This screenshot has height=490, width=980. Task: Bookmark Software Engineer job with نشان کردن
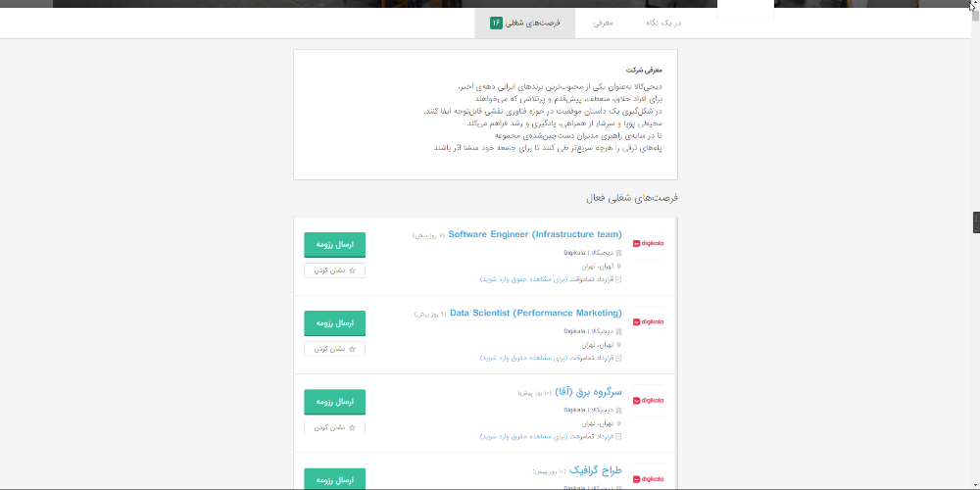[x=334, y=270]
